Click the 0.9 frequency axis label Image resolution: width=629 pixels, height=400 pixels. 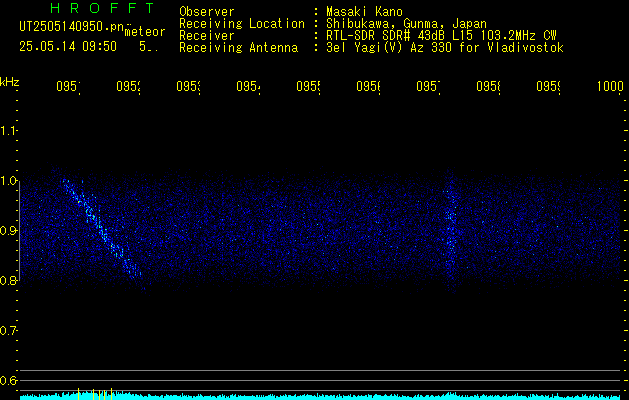(x=8, y=231)
